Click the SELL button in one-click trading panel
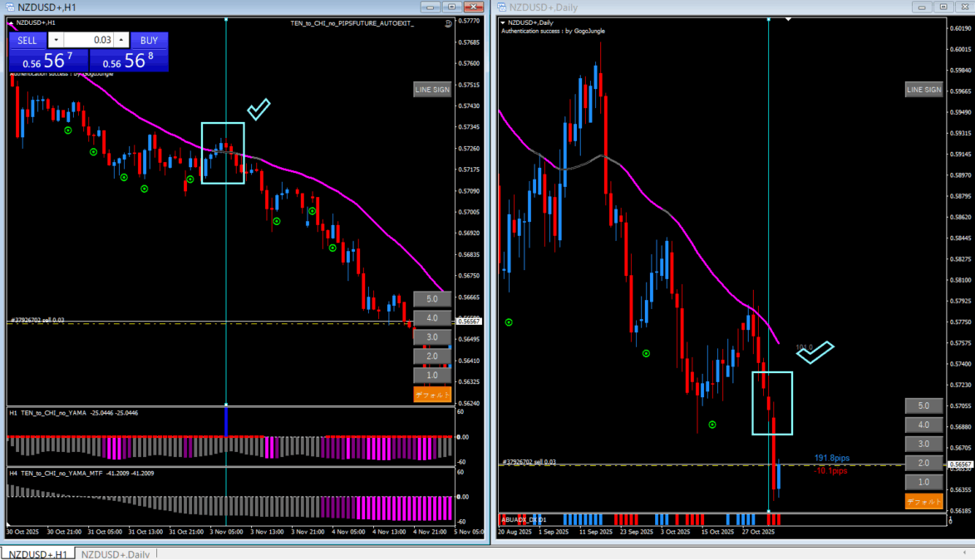975x560 pixels. (27, 40)
